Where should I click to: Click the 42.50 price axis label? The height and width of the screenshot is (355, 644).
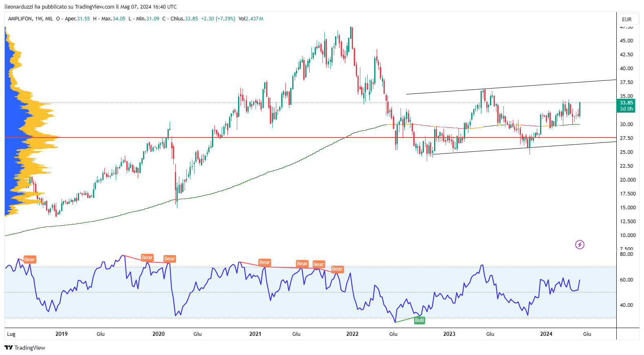coord(626,55)
